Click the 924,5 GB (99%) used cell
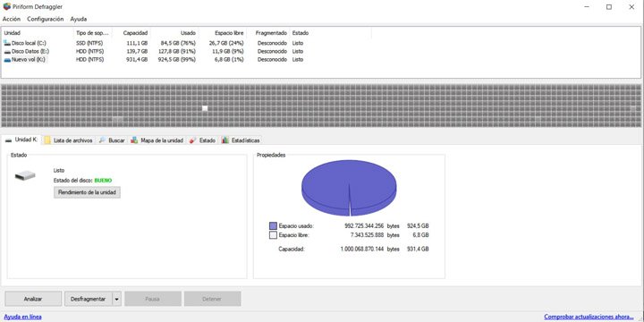The height and width of the screenshot is (322, 644). [x=177, y=60]
